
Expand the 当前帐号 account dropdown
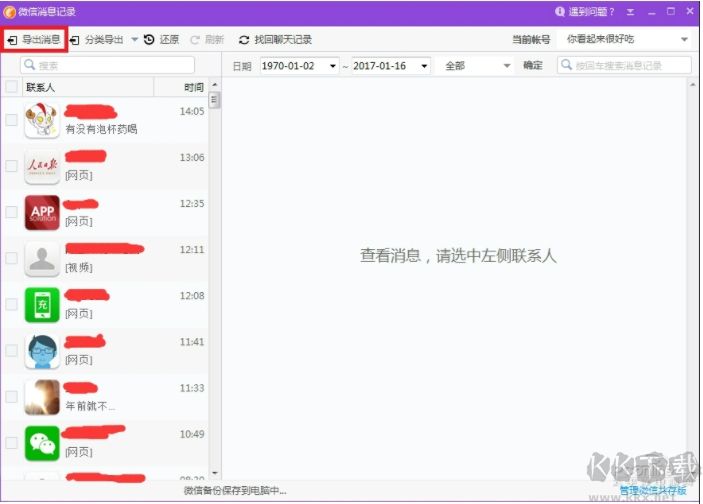[684, 40]
